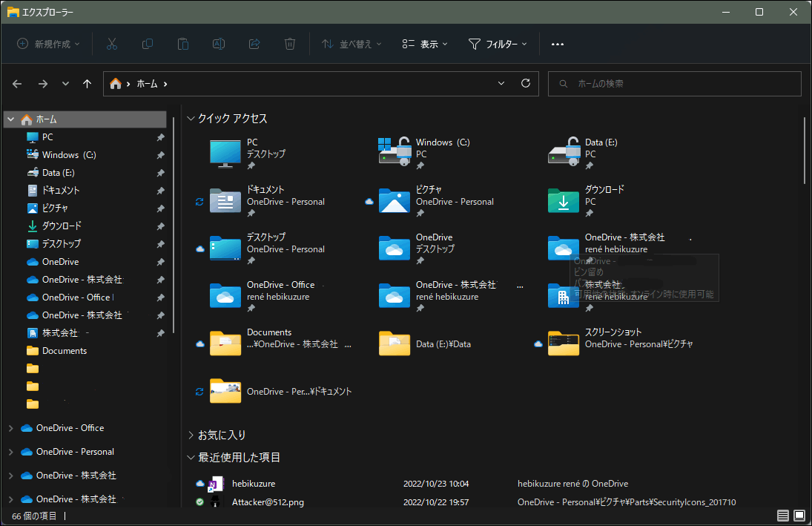Viewport: 812px width, 526px height.
Task: Refresh the current folder view
Action: pos(526,83)
